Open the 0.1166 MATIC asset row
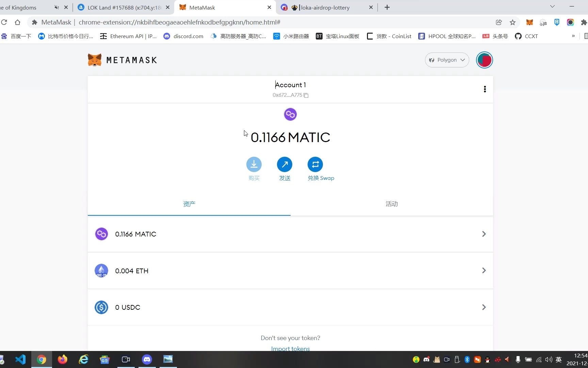Screen dimensions: 588x368 [290, 234]
